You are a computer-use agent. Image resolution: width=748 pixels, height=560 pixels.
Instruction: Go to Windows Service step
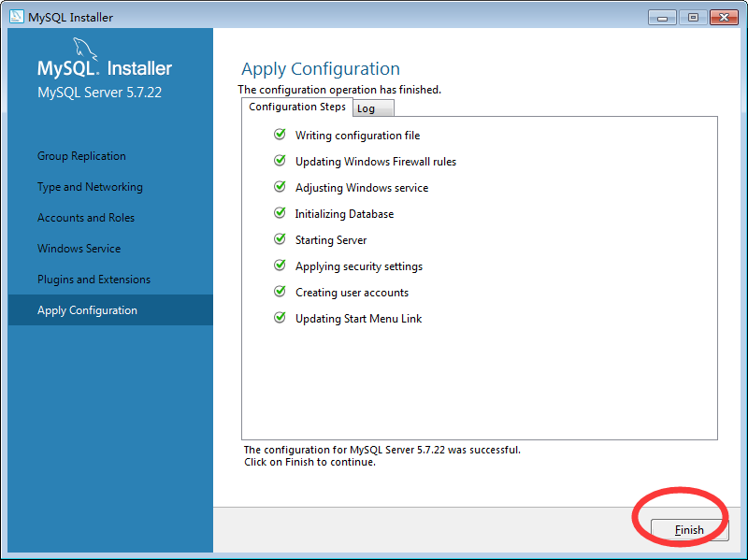79,249
